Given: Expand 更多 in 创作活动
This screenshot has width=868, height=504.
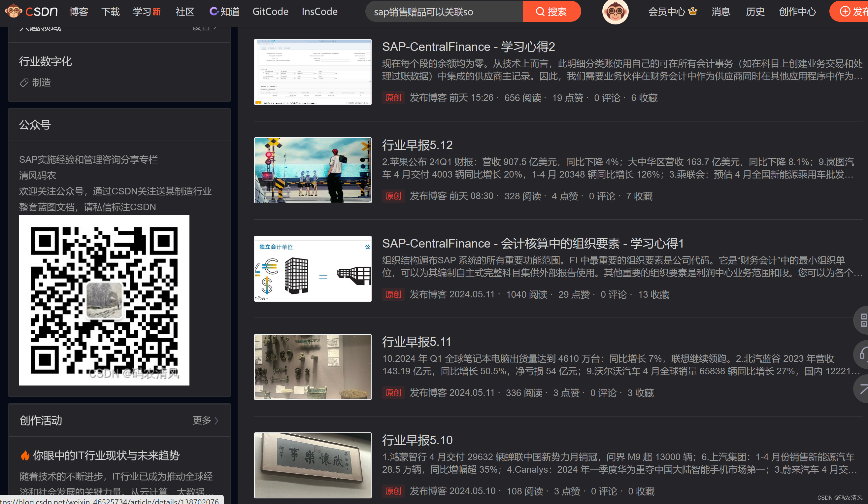Looking at the screenshot, I should click(205, 420).
